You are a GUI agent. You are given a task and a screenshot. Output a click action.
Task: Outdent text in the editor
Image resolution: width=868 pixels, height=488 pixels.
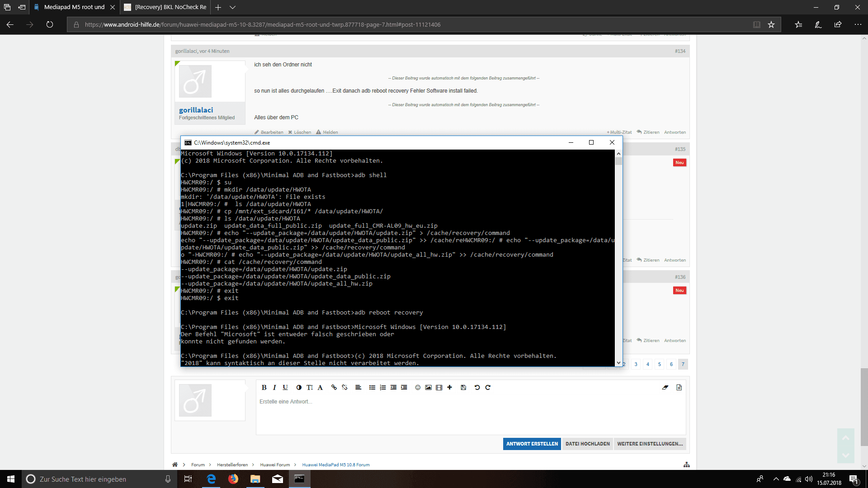[393, 387]
